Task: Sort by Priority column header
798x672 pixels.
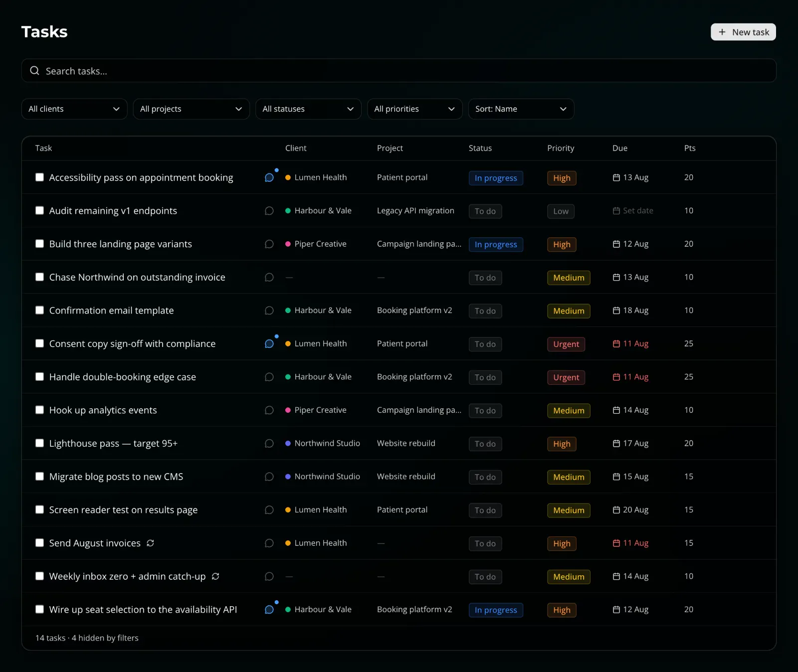Action: (561, 148)
